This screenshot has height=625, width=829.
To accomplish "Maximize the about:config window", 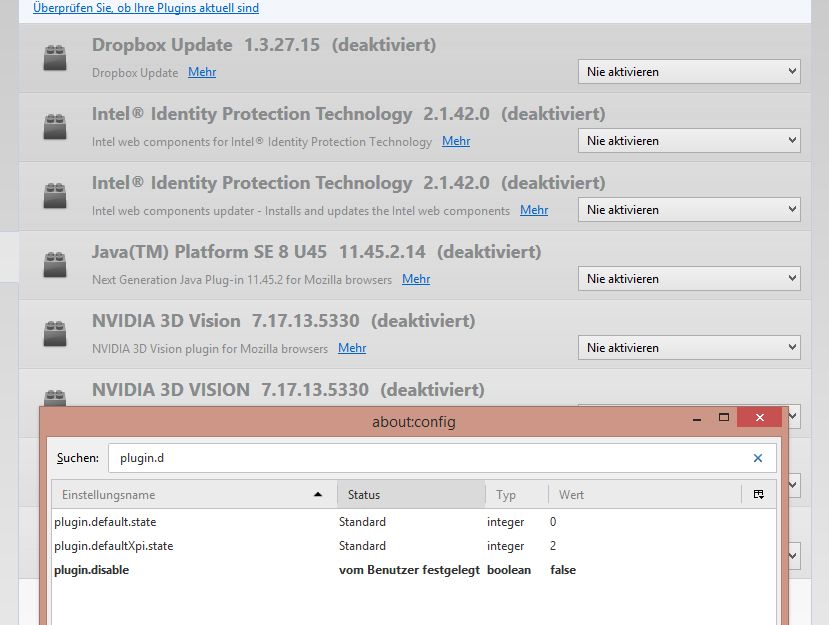I will pos(724,418).
